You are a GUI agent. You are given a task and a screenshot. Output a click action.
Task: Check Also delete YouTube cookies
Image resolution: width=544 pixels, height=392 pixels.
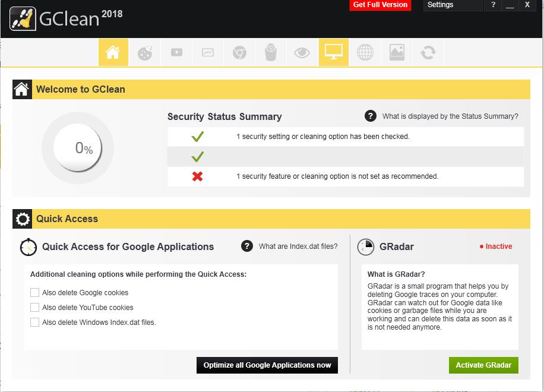(35, 308)
